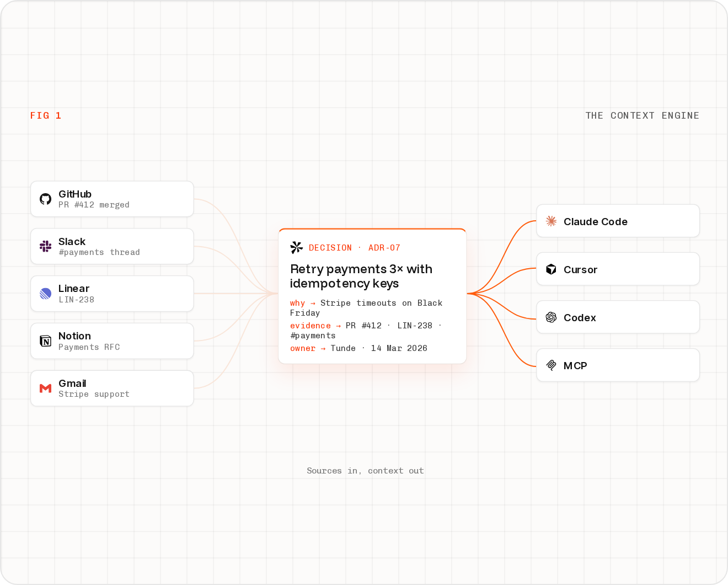
Task: Click the 'Sources in, context out' caption
Action: coord(365,471)
